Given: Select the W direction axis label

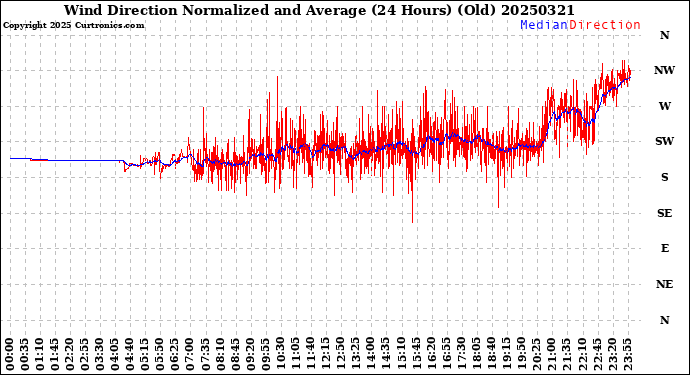Looking at the screenshot, I should click(664, 106).
